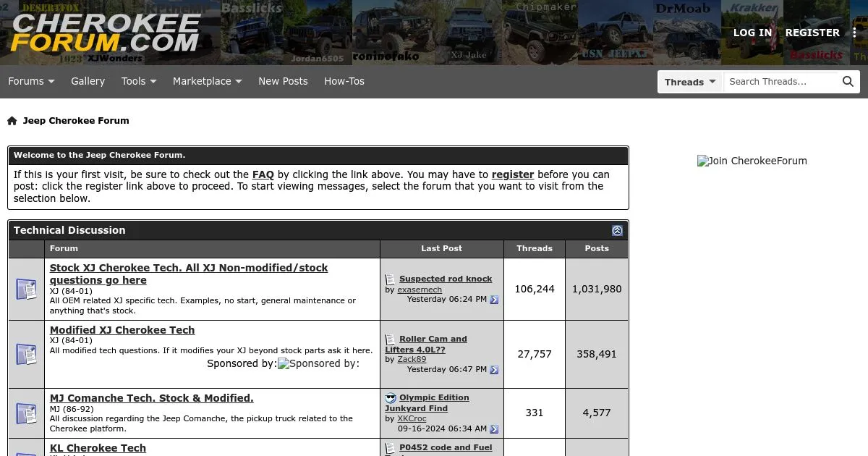
Task: Click sunglasses smiley beside Olympic Edition
Action: 391,398
